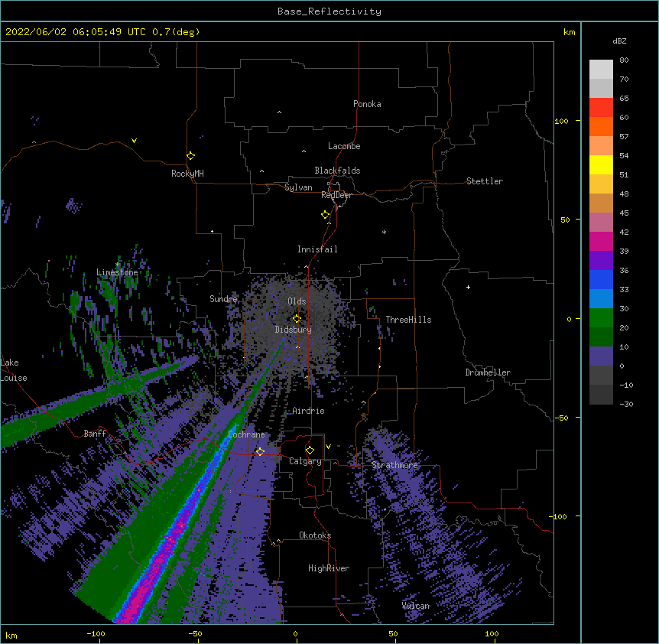Click the 100 tick on the bottom axis
Image resolution: width=659 pixels, height=644 pixels.
click(x=492, y=633)
